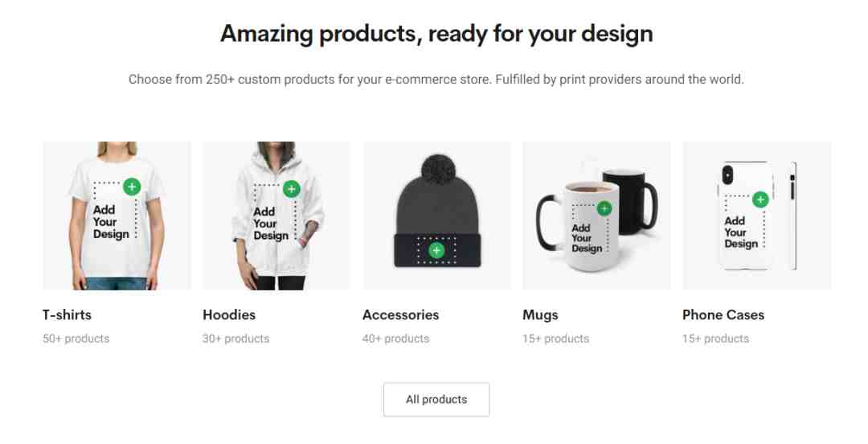Open the Mugs product image
This screenshot has height=444, width=868.
click(x=596, y=216)
